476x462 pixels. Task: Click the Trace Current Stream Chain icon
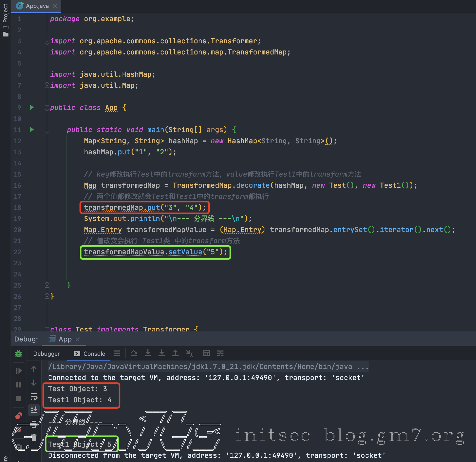220,353
